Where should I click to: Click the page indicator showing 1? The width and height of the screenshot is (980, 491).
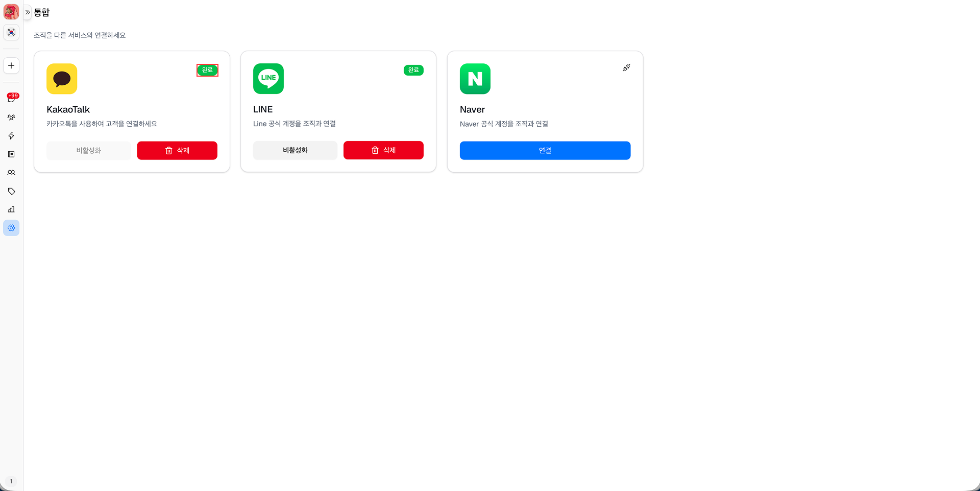[x=11, y=481]
